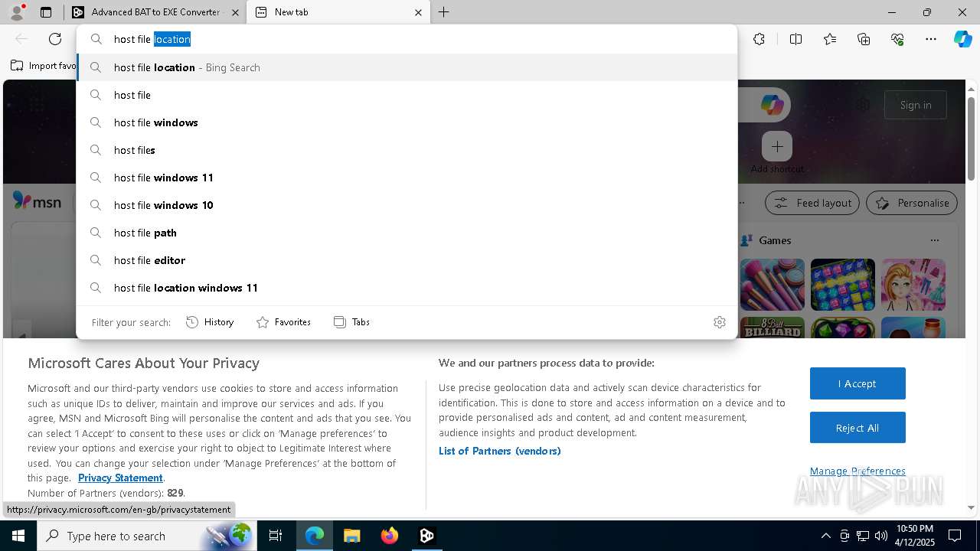
Task: Click the browser refresh icon
Action: click(55, 39)
